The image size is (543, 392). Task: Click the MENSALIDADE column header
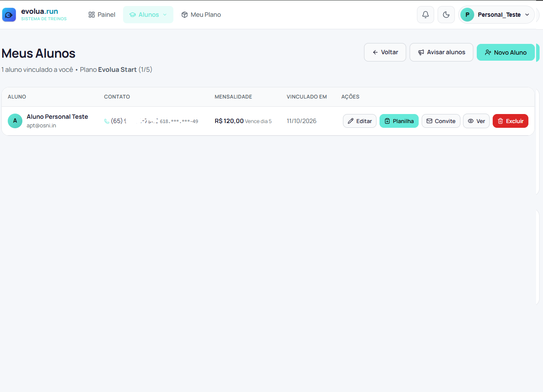(x=233, y=97)
